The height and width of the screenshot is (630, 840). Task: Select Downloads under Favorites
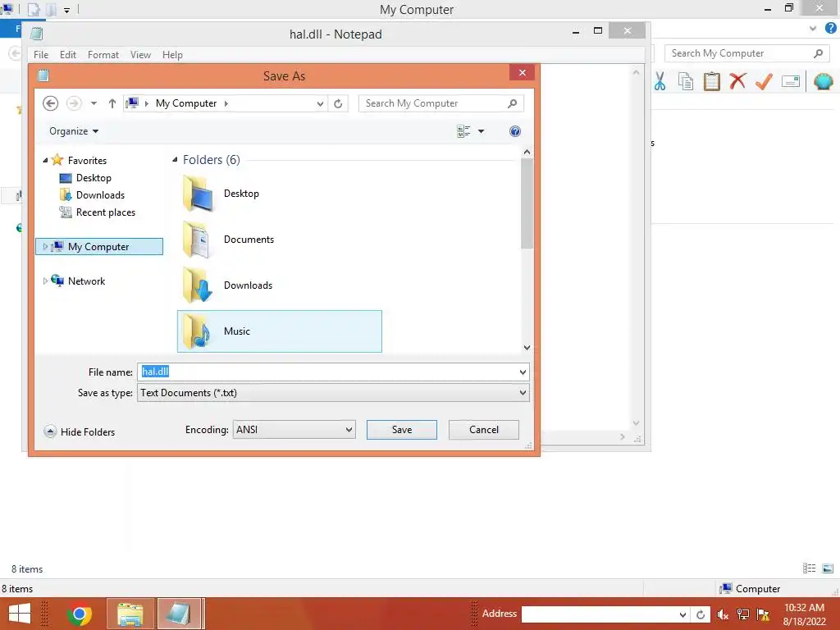(x=100, y=195)
